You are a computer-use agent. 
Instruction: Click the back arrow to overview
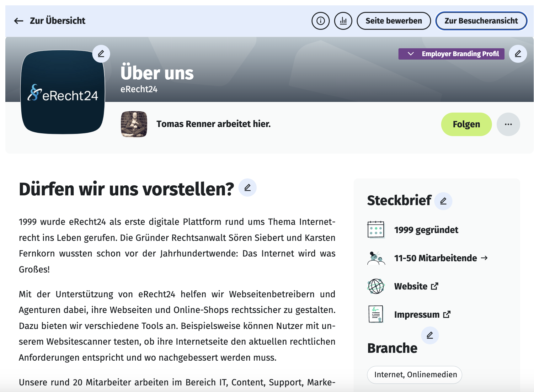coord(19,21)
